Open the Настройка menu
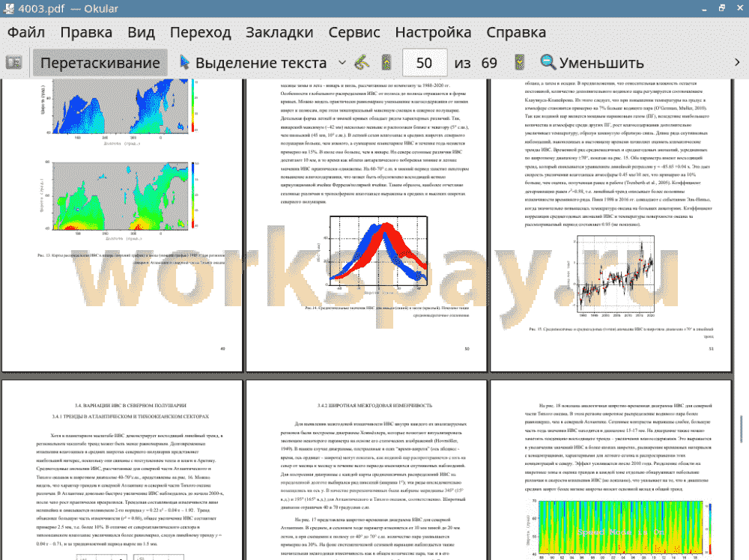Viewport: 749px width, 560px height. (x=433, y=32)
